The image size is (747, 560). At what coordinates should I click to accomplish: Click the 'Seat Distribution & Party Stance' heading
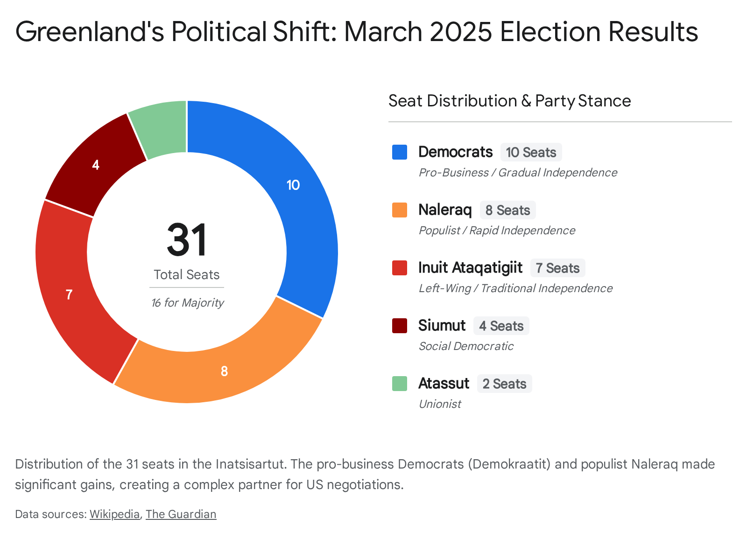coord(509,101)
